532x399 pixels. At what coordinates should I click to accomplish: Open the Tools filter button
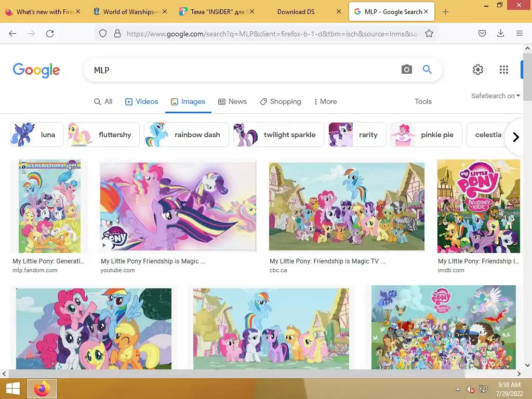point(423,101)
